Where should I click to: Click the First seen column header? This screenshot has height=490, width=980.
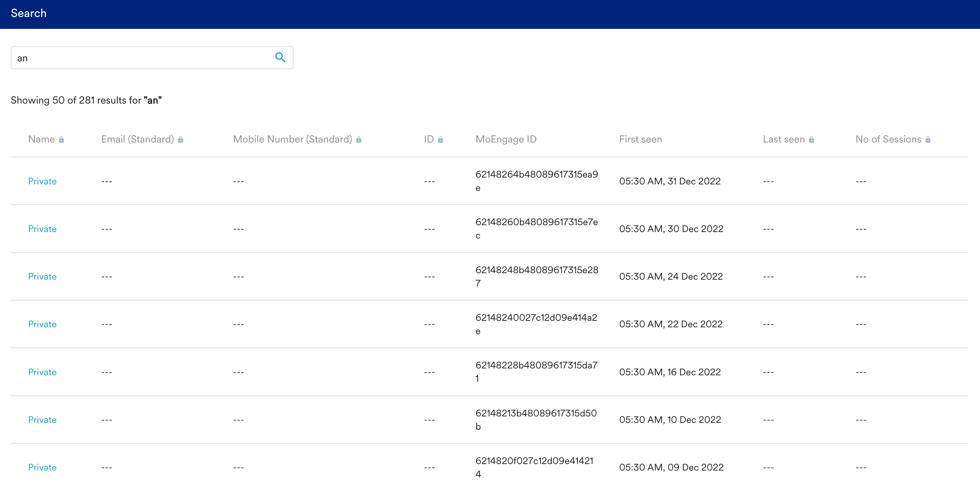tap(640, 139)
